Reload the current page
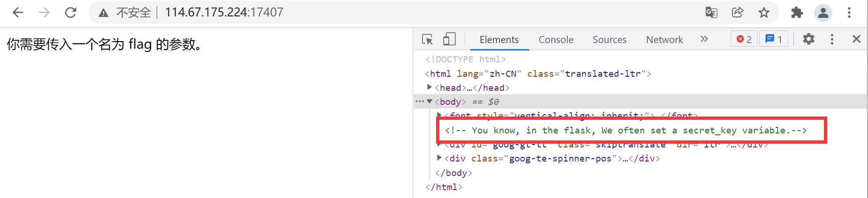The image size is (868, 198). tap(71, 13)
